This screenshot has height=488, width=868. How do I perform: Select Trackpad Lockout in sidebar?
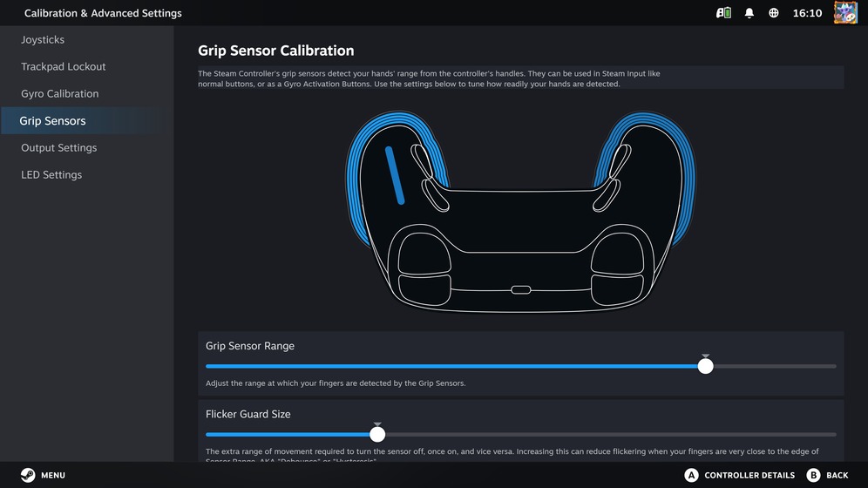63,66
